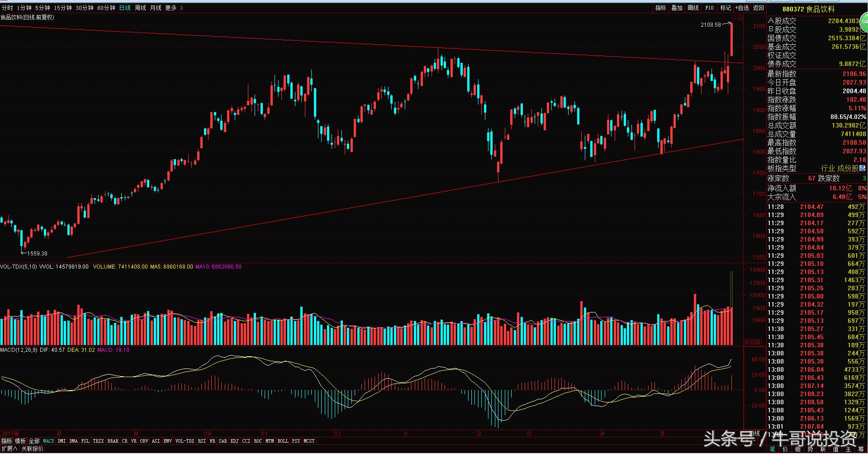Screen dimensions: 868x454
Task: Select the WR indicator
Action: (x=212, y=441)
